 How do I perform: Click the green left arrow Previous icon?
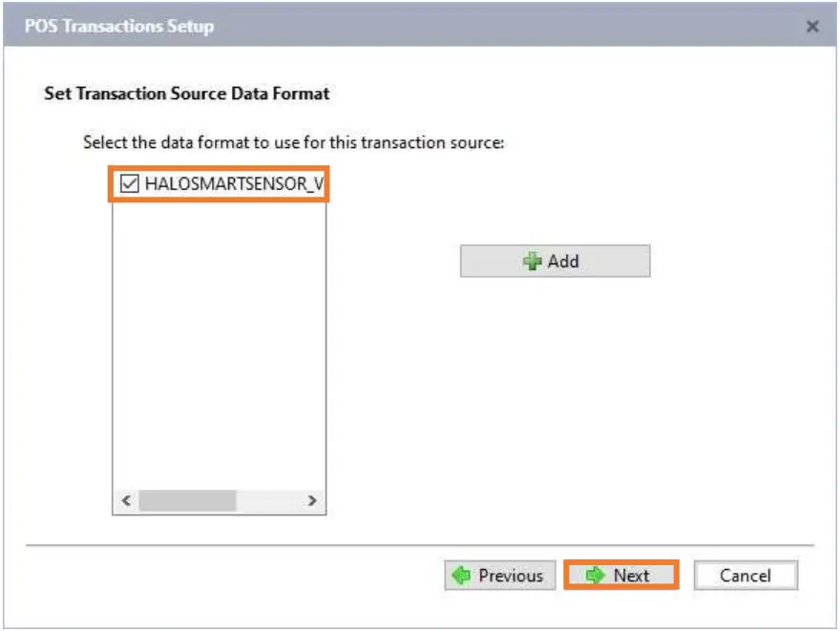click(462, 576)
